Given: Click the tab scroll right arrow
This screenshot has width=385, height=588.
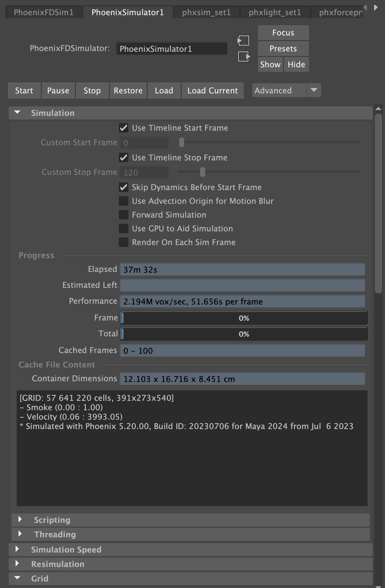Looking at the screenshot, I should [376, 8].
